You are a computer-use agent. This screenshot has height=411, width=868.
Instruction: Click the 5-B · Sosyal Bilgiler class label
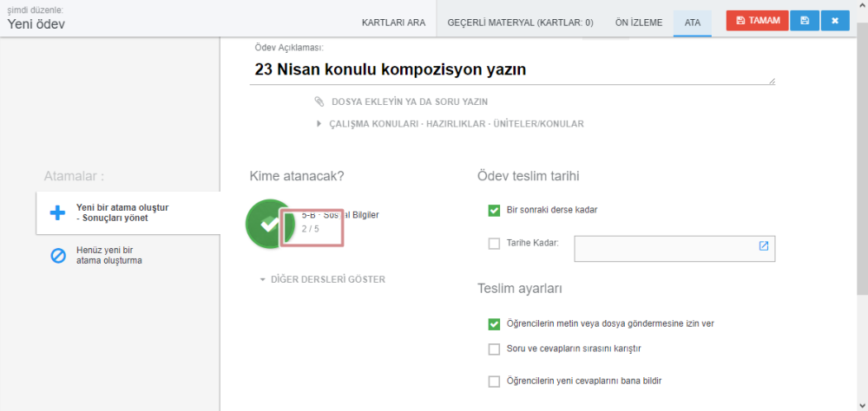tap(340, 215)
